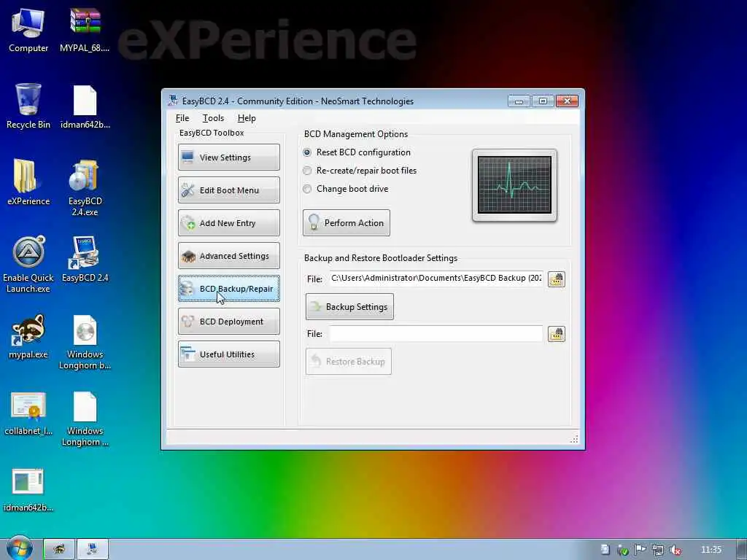Open BCD Deployment page

[228, 322]
